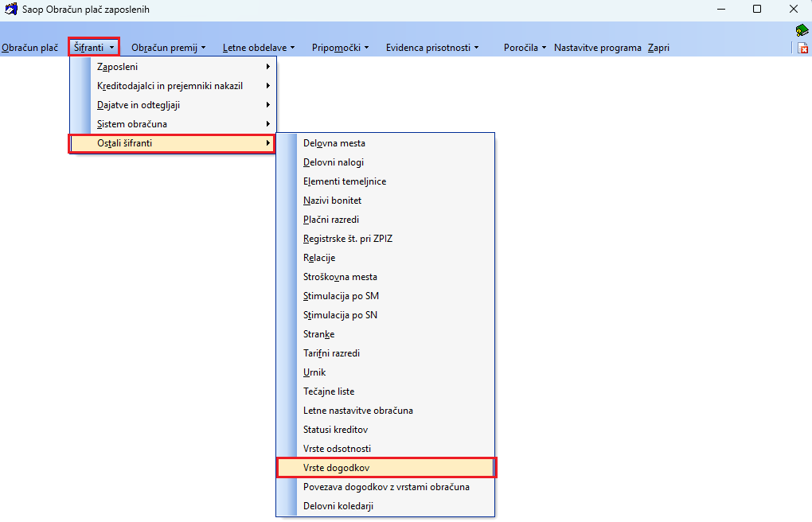Select Tarifni razredi
This screenshot has width=812, height=522.
click(x=385, y=353)
